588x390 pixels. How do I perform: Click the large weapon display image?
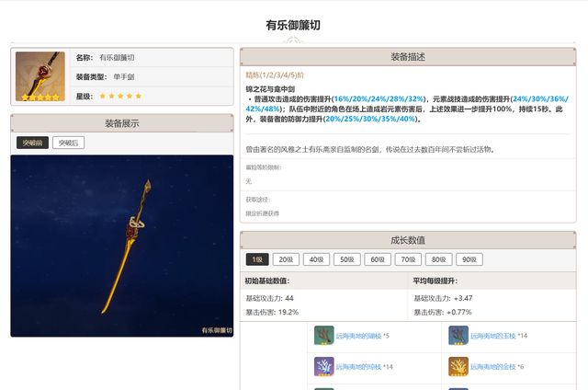coord(122,246)
